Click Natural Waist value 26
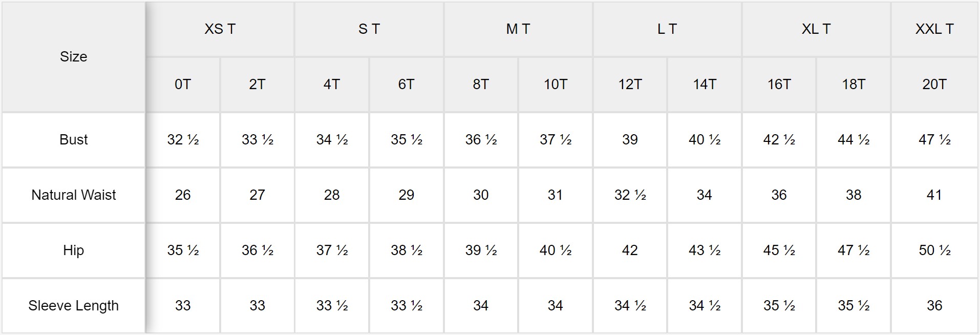 [183, 195]
